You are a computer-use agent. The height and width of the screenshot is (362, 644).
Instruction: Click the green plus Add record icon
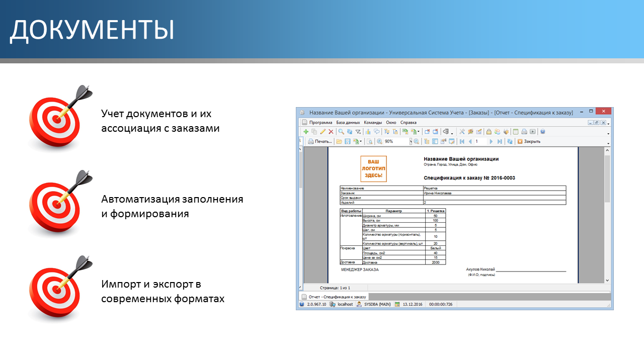click(x=306, y=132)
